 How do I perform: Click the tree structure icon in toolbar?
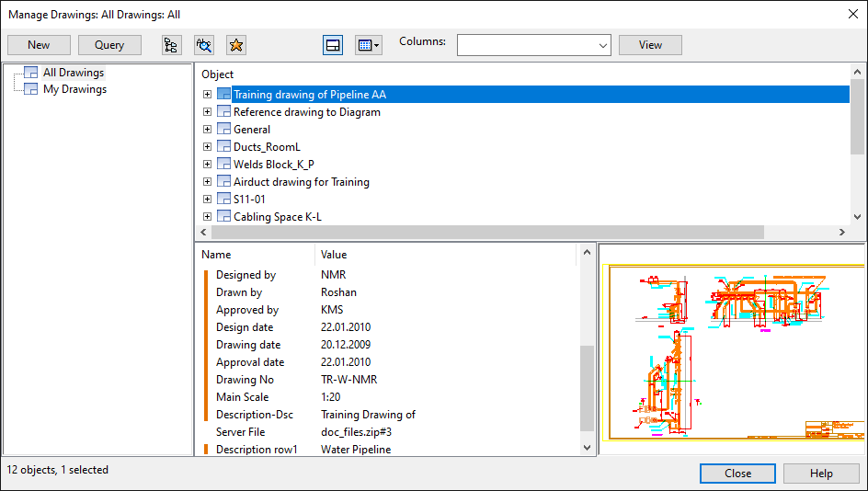point(171,45)
